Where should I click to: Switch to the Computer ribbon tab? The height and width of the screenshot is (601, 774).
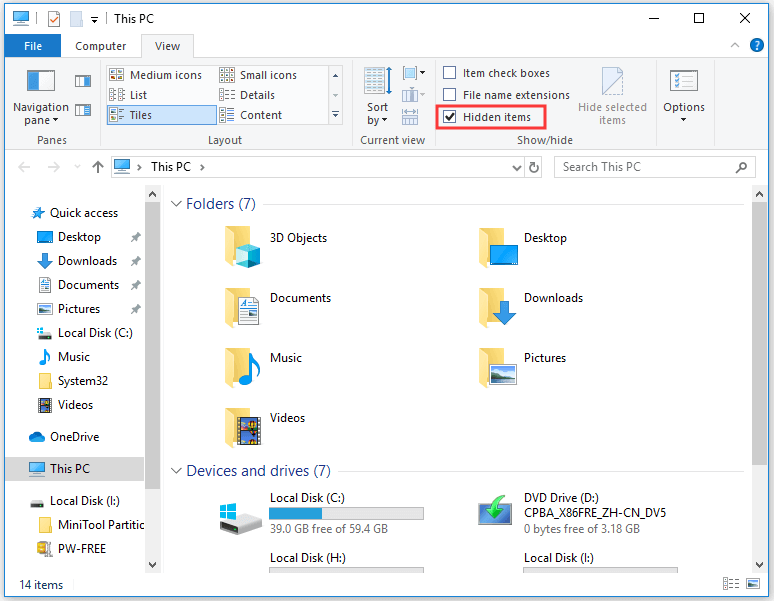[x=101, y=46]
